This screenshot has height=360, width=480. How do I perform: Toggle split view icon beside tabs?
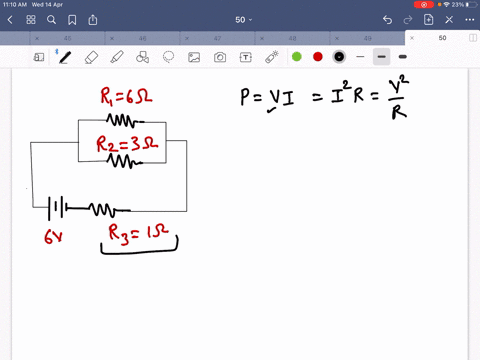[473, 38]
